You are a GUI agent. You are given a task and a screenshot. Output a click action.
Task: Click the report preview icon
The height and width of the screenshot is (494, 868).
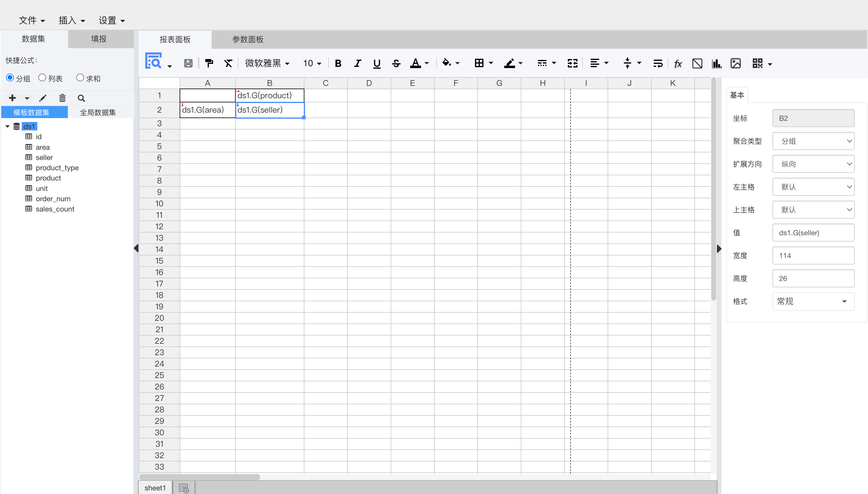(x=153, y=61)
